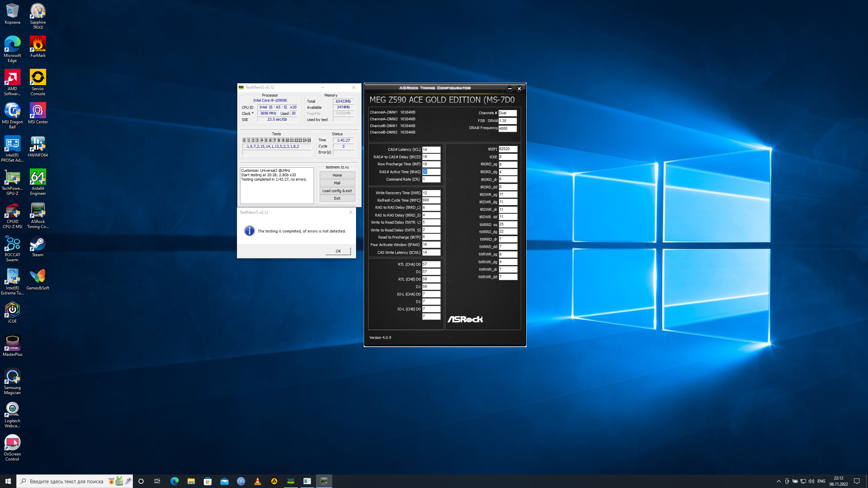Open Microsoft Edge from the taskbar

pos(175,481)
